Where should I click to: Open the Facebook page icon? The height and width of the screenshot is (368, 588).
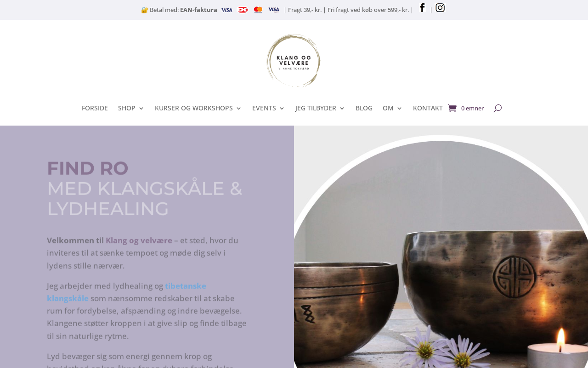(422, 8)
